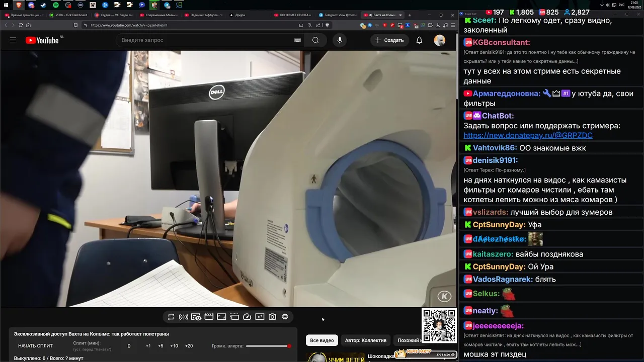Add +20 minutes to split

coord(189,346)
